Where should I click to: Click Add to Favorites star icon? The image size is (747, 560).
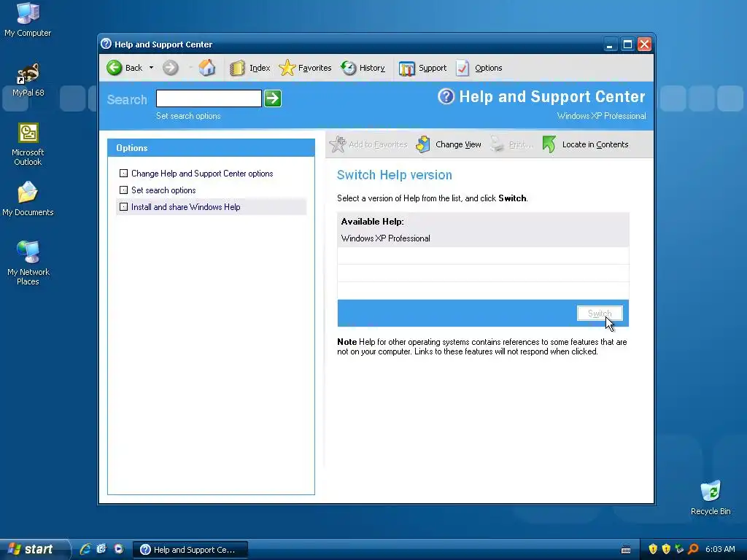(338, 144)
